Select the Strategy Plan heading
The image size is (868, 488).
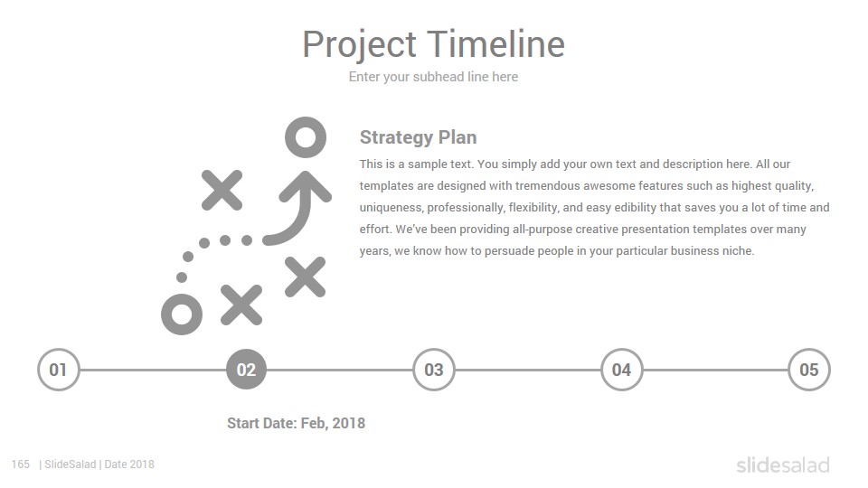pyautogui.click(x=418, y=137)
